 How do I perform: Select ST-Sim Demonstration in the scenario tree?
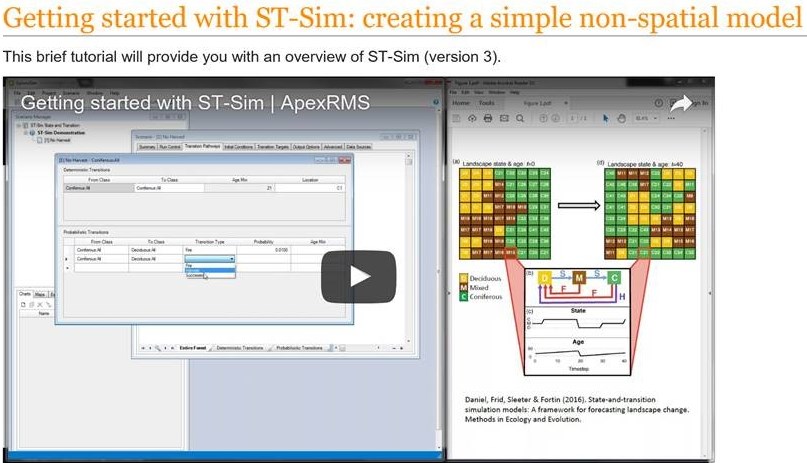point(61,133)
